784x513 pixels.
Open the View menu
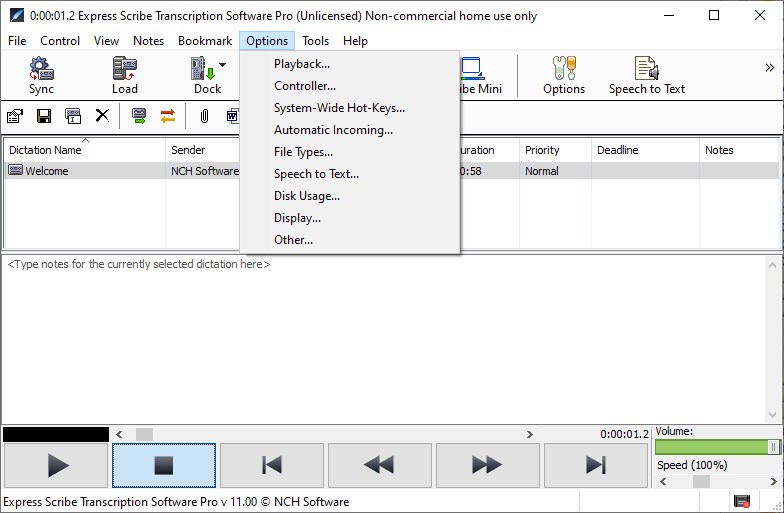click(x=106, y=40)
